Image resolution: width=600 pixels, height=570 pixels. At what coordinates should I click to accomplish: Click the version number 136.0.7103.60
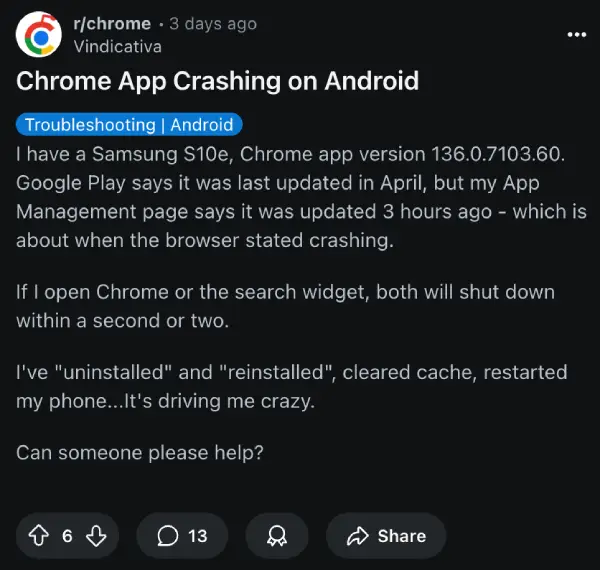coord(498,154)
